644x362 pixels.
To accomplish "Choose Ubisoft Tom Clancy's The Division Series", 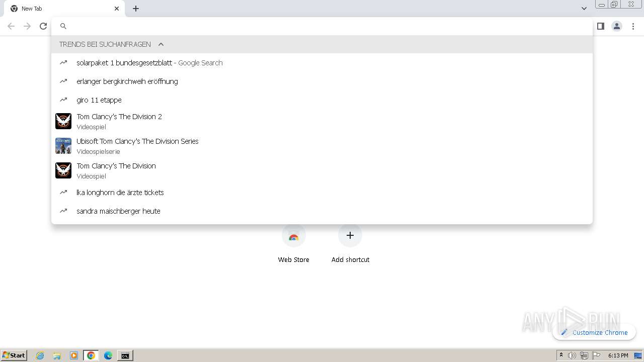I will (322, 146).
